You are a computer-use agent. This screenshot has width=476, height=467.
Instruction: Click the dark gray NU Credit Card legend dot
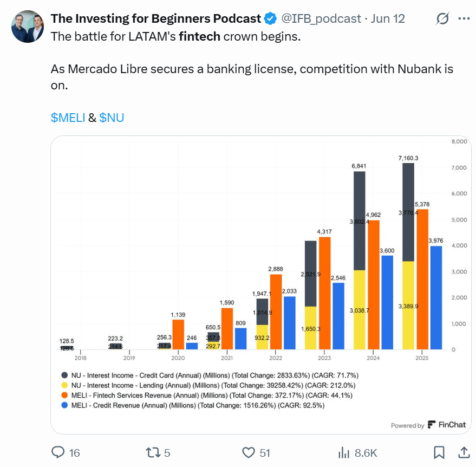(64, 375)
